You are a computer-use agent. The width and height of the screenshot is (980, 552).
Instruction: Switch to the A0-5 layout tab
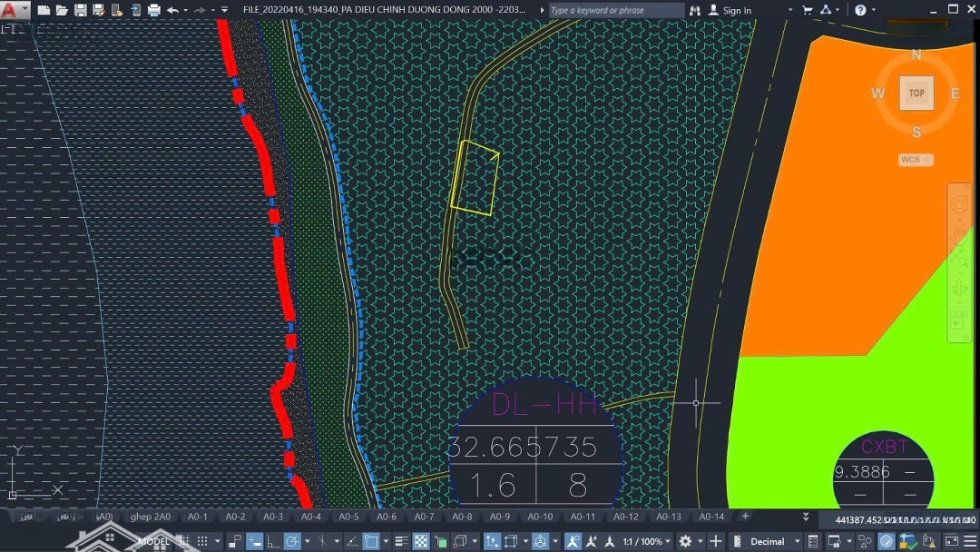[x=348, y=517]
